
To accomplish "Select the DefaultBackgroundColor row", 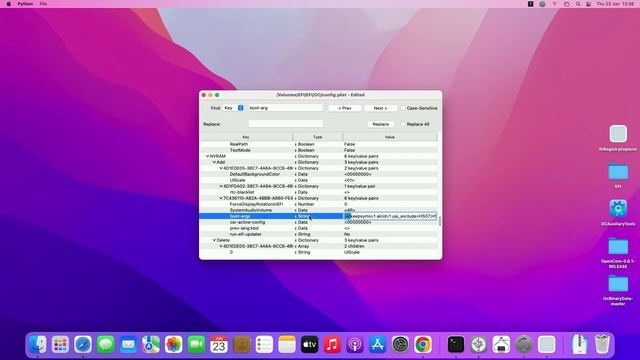I will point(318,174).
